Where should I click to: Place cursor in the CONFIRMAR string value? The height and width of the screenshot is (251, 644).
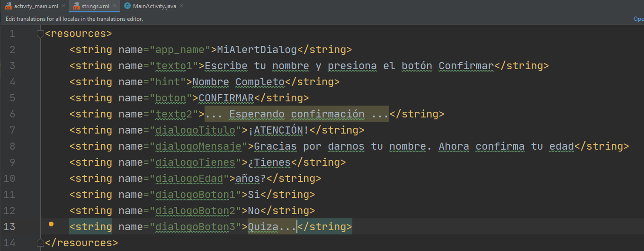(x=226, y=98)
